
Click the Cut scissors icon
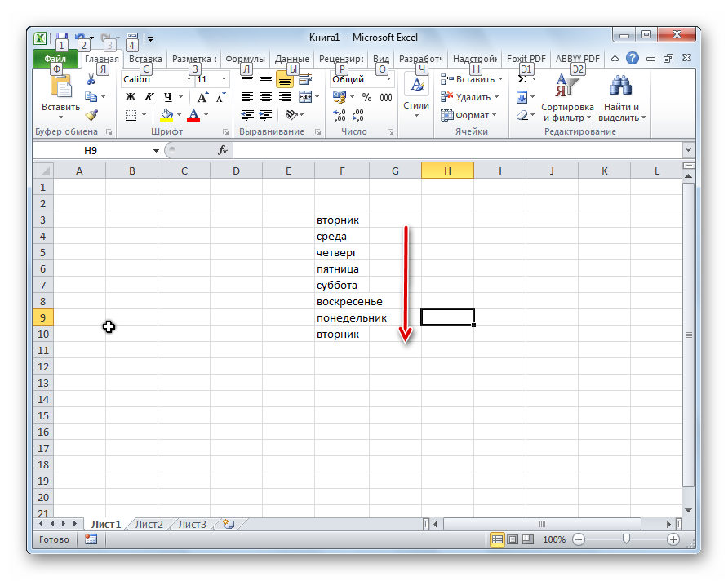[91, 80]
